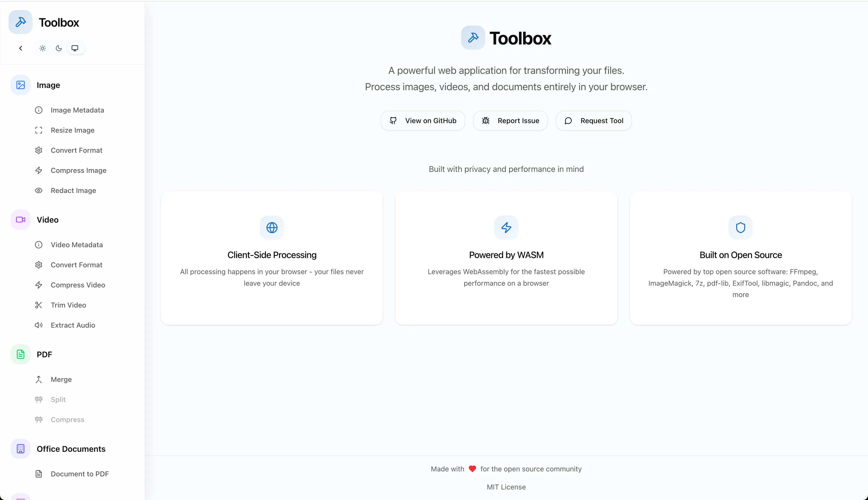Select the disabled Split item

58,399
